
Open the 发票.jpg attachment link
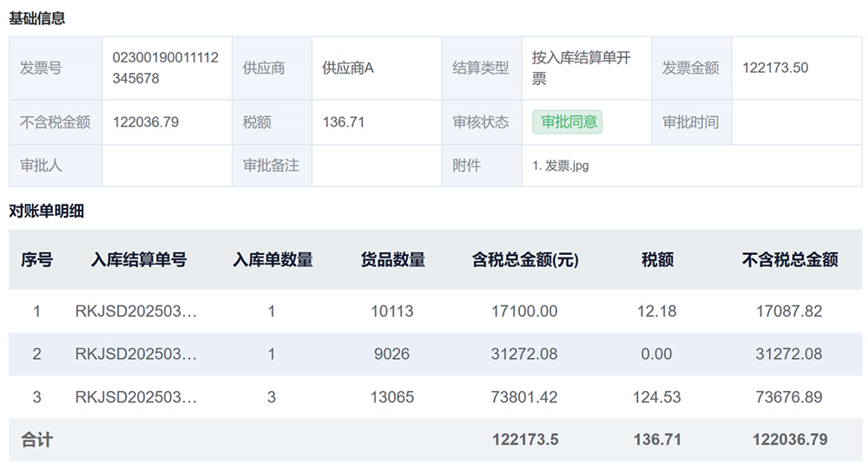(560, 166)
